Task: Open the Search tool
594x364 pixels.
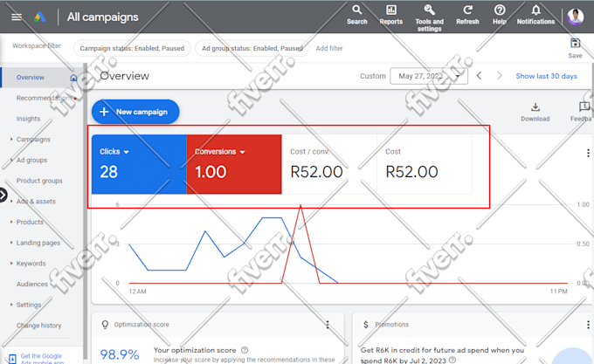Action: point(357,15)
